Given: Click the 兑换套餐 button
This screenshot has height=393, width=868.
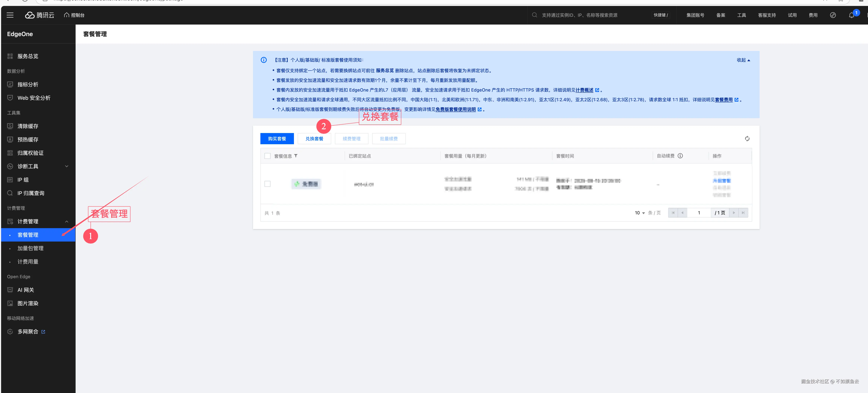Looking at the screenshot, I should 314,139.
